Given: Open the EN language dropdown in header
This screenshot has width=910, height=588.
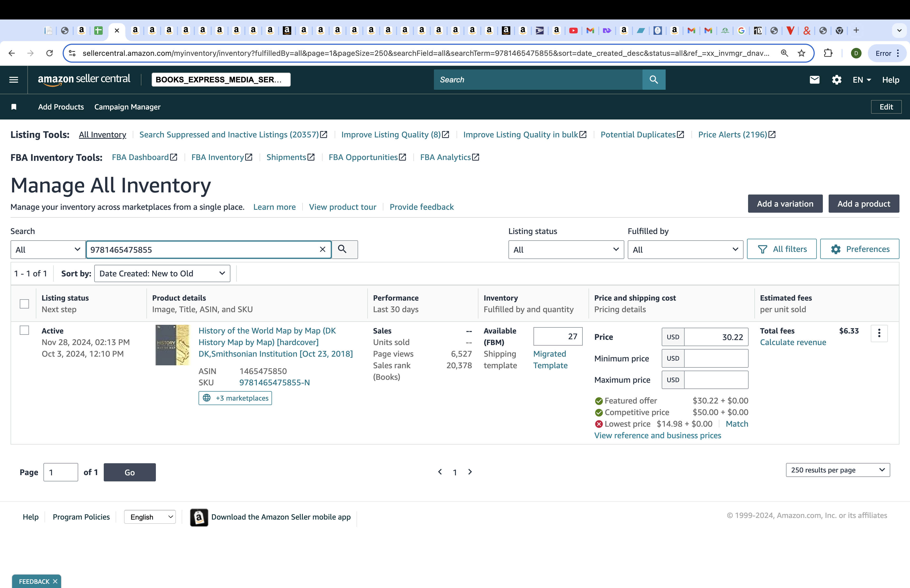Looking at the screenshot, I should [x=862, y=80].
